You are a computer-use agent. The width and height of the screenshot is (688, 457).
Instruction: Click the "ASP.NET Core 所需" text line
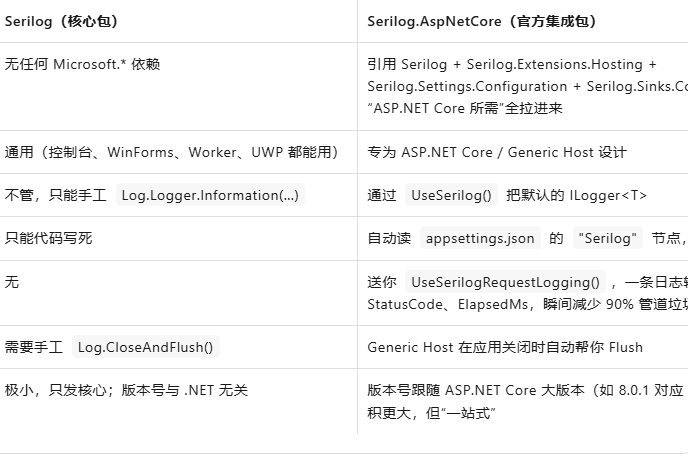(x=464, y=108)
